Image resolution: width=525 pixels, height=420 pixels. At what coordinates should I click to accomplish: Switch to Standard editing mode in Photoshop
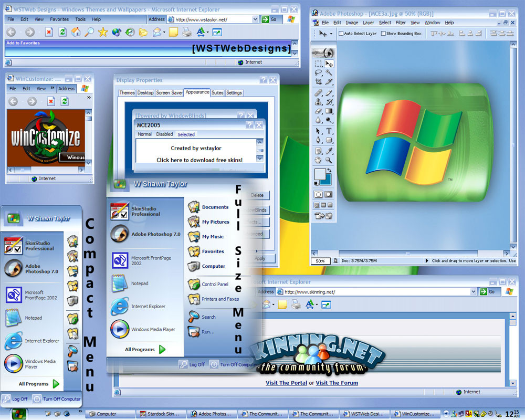click(319, 194)
